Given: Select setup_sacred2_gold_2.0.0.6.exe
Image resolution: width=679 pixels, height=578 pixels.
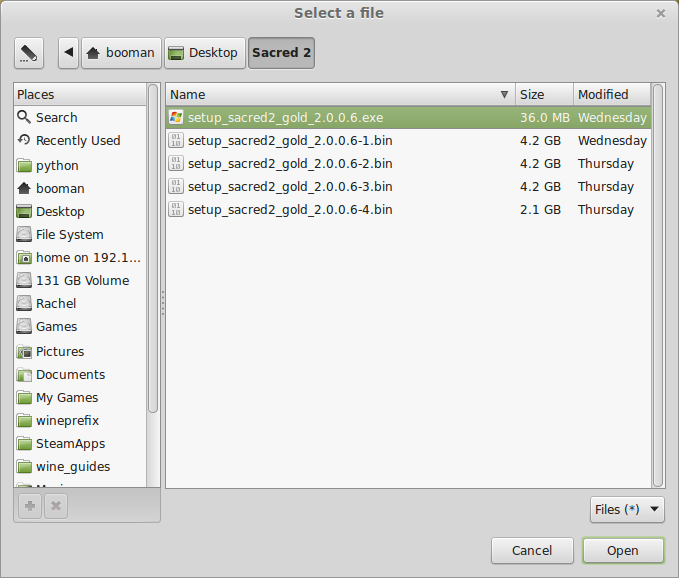Looking at the screenshot, I should (408, 117).
